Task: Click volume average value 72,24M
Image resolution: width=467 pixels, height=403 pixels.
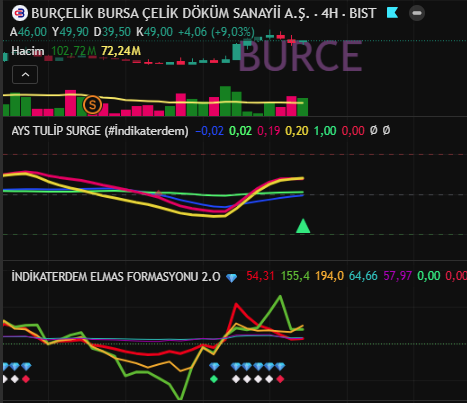Action: [x=121, y=51]
